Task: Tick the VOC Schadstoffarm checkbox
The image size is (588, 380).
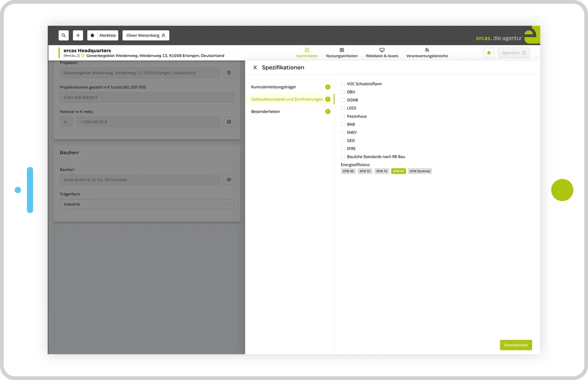Action: coord(343,83)
